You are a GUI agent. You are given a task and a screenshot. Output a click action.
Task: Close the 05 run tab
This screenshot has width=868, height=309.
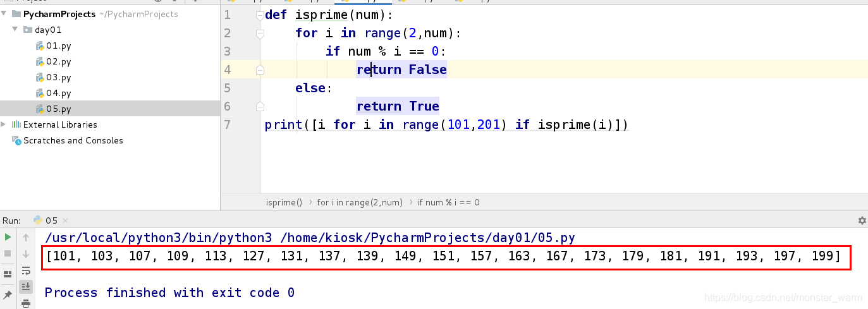pos(64,221)
